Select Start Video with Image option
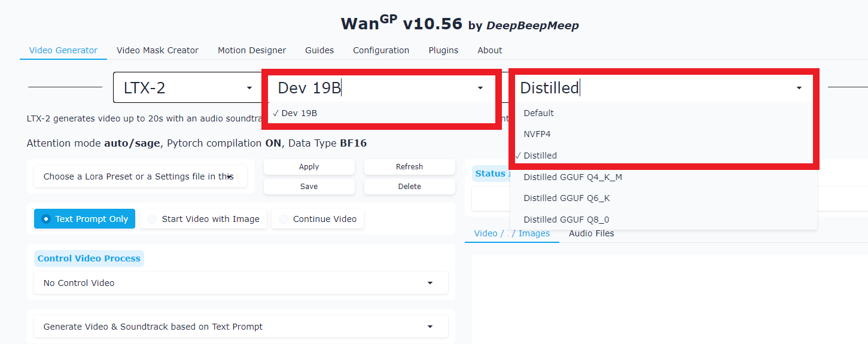868x344 pixels. (203, 219)
